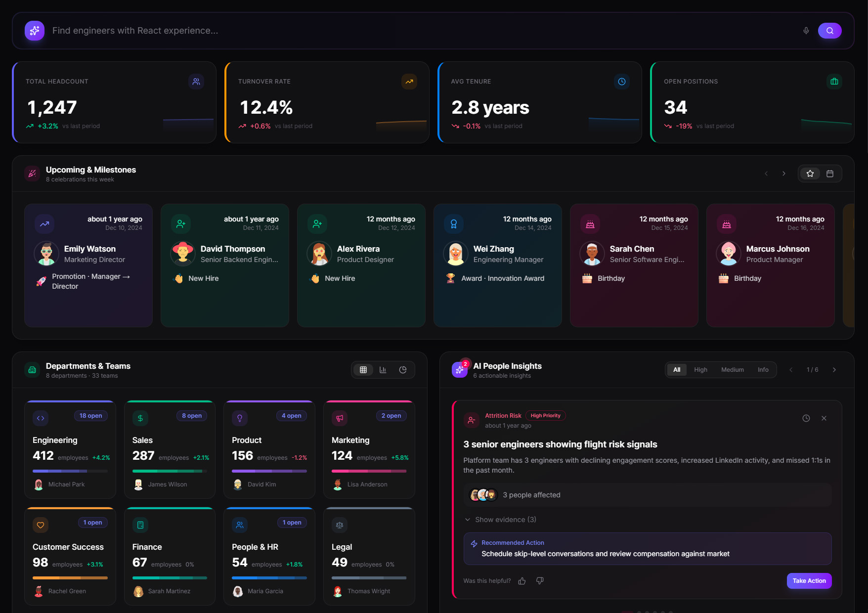Click the Avg Tenure clock icon
Viewport: 868px width, 613px height.
pos(622,82)
